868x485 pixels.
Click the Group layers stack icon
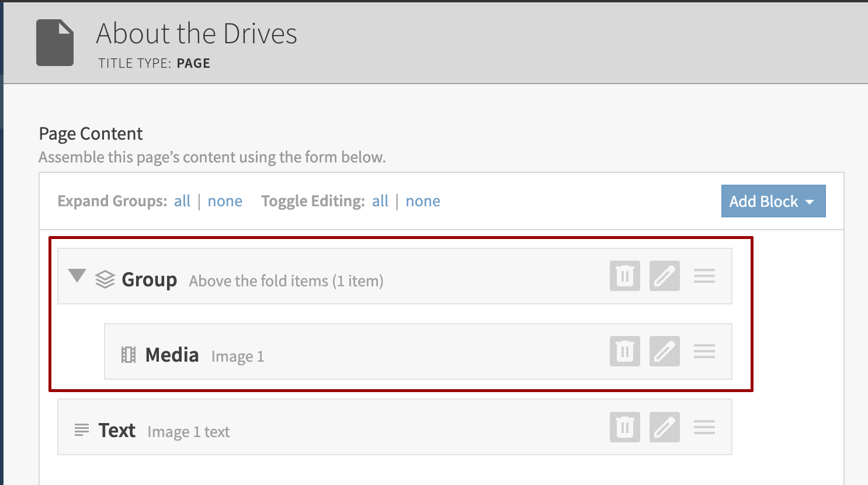tap(105, 279)
